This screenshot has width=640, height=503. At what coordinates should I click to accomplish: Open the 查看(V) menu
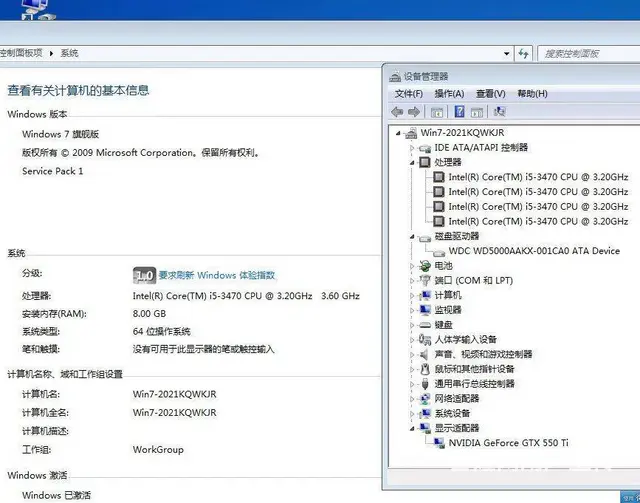pyautogui.click(x=491, y=94)
